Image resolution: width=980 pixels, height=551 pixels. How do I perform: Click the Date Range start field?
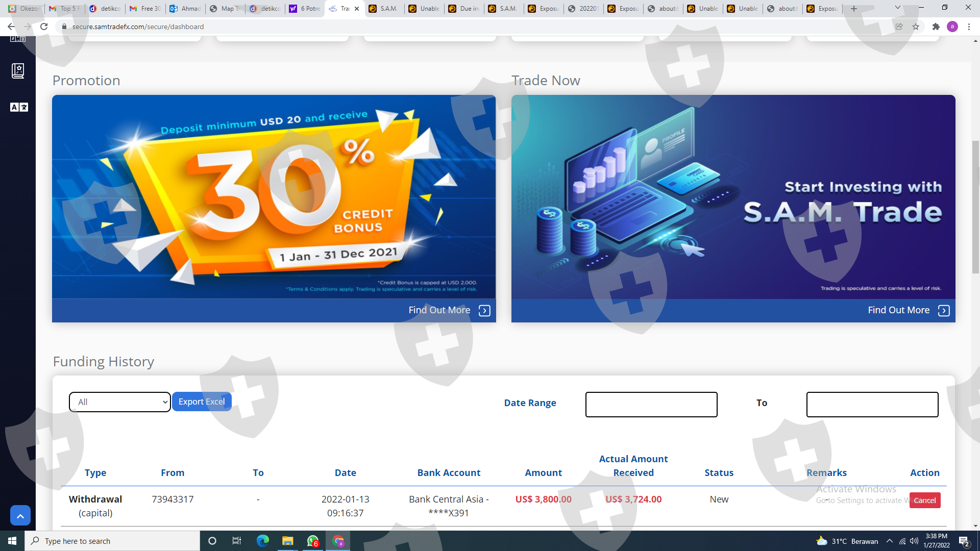pos(651,405)
